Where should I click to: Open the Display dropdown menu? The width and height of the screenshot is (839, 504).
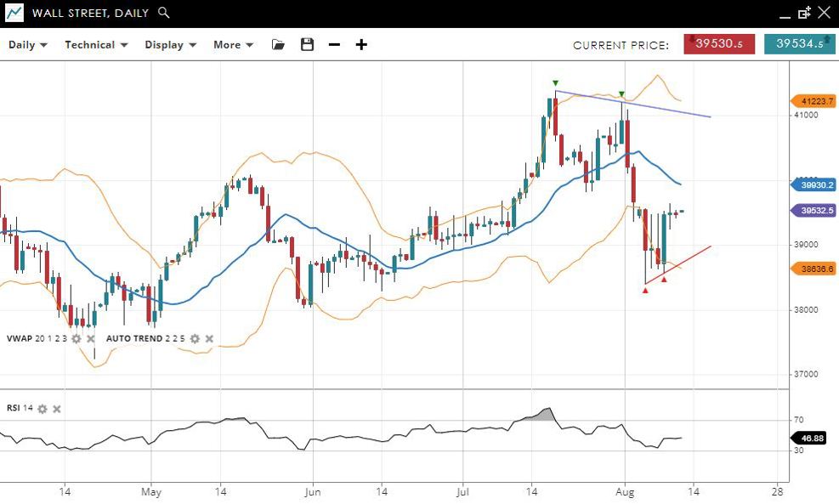point(170,45)
